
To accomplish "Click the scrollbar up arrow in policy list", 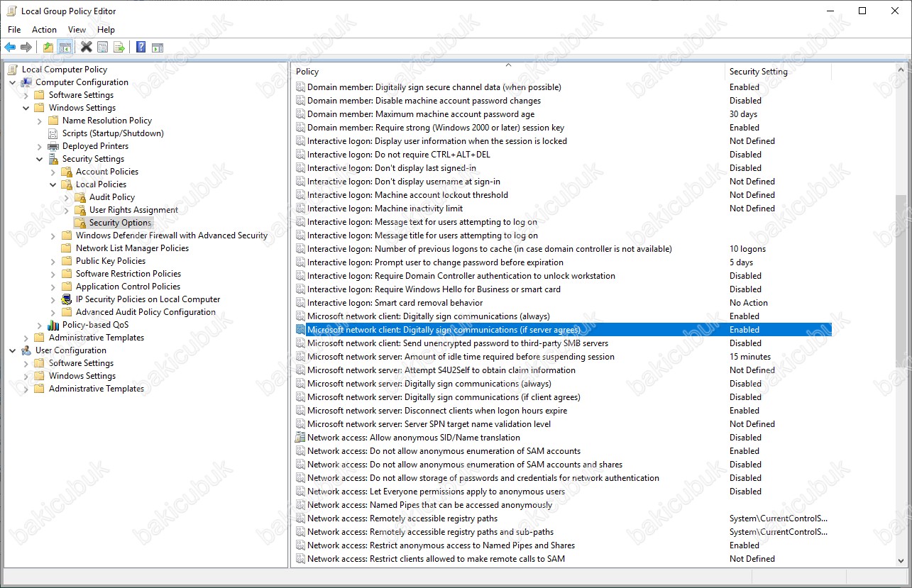I will pyautogui.click(x=901, y=69).
